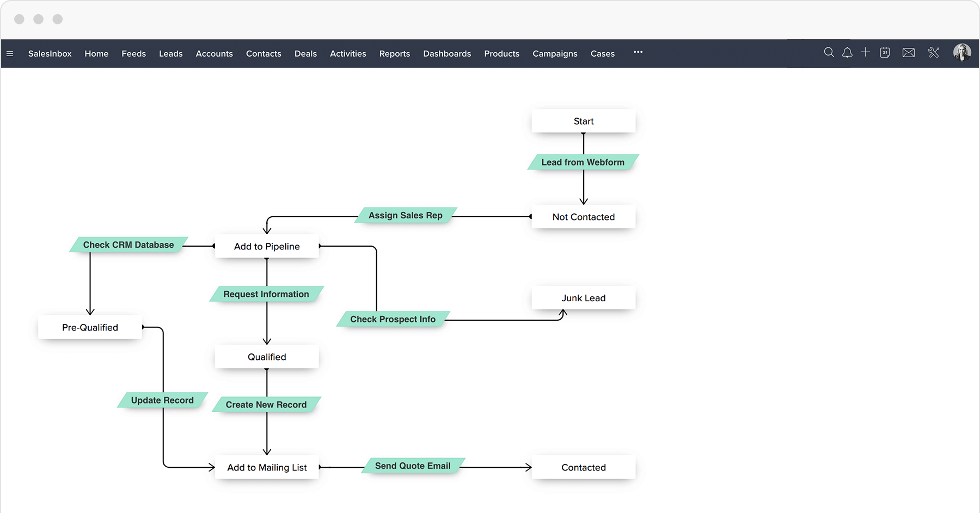Open the mail envelope icon
Screen dimensions: 980x513
[908, 53]
